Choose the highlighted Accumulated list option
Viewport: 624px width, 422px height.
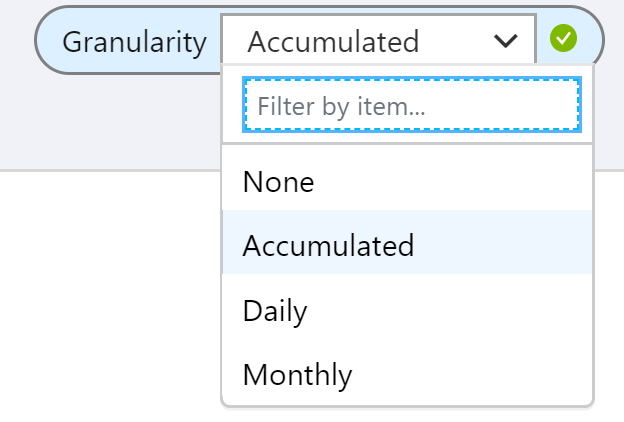point(328,246)
